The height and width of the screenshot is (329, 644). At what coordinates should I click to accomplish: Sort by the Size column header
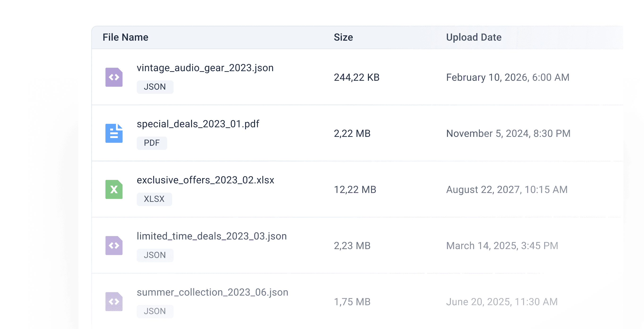(343, 37)
